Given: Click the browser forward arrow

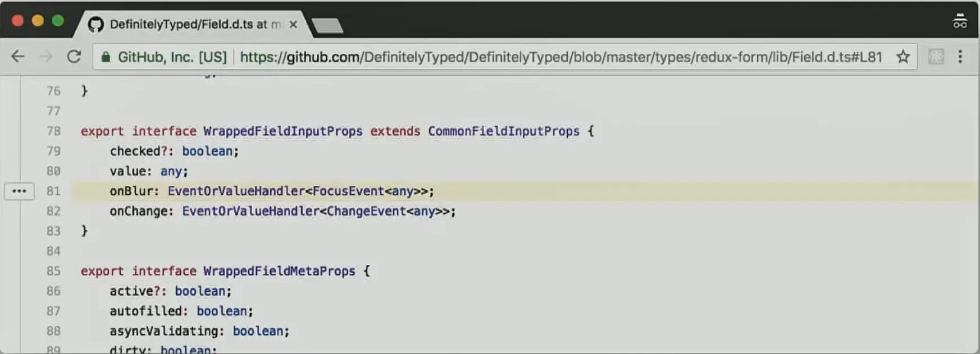Looking at the screenshot, I should 46,57.
